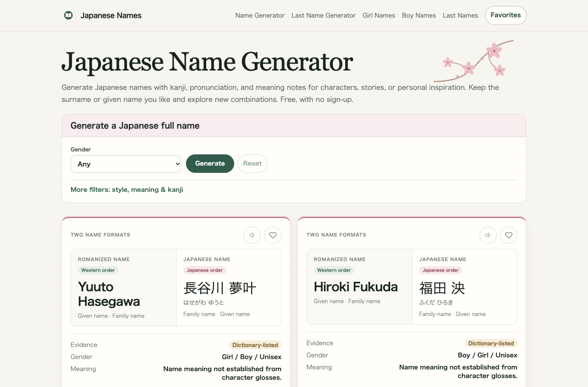Click the green Generate button
This screenshot has width=588, height=387.
pyautogui.click(x=210, y=163)
